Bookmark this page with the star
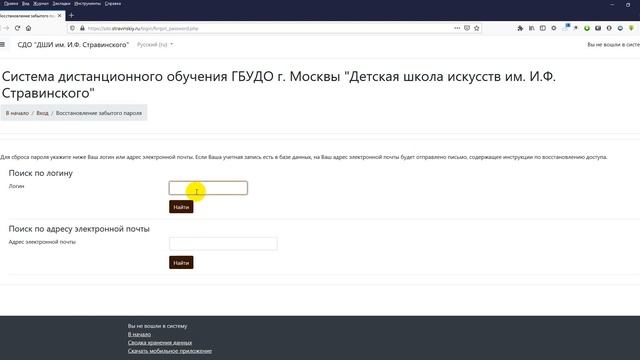This screenshot has height=360, width=640. (476, 28)
